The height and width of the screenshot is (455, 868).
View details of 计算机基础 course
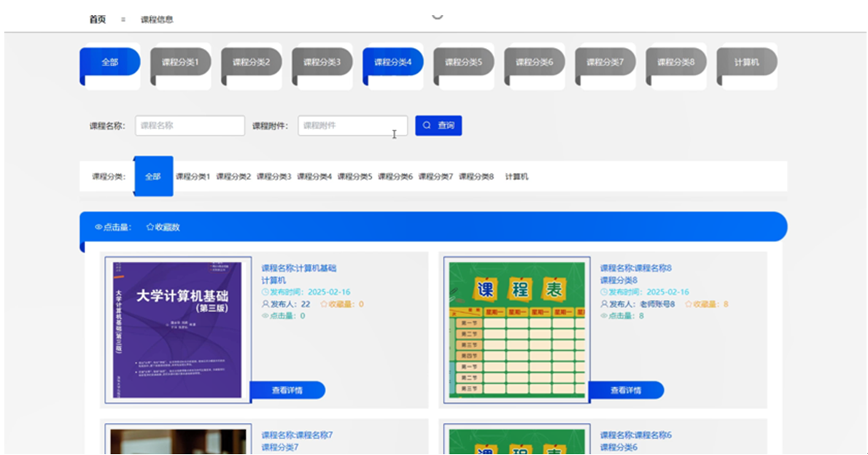tap(287, 390)
